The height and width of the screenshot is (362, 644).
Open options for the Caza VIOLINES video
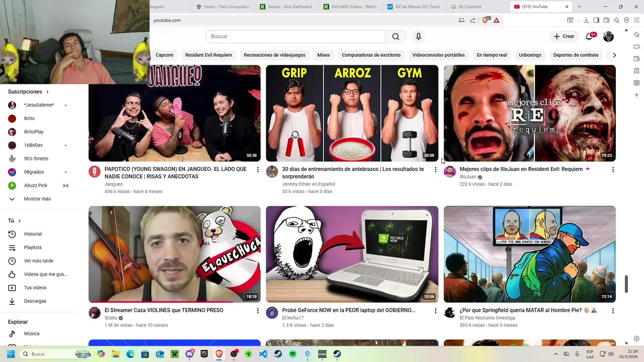click(x=258, y=311)
